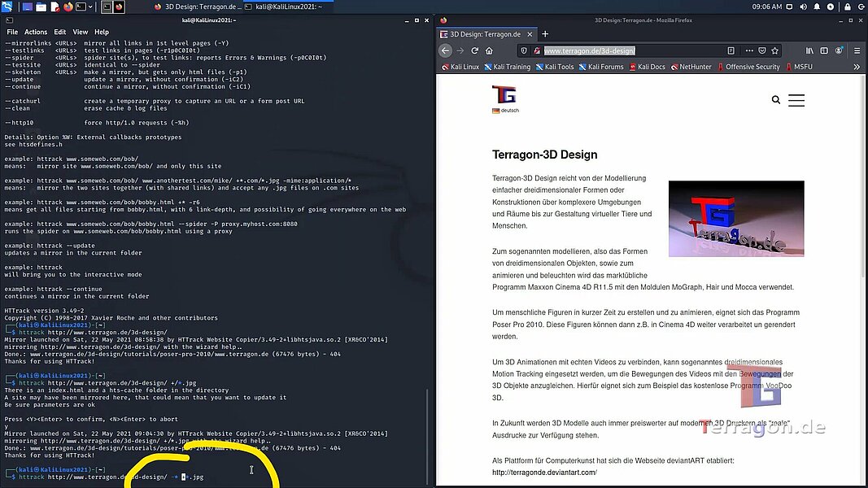Go back one page in Firefox
Image resolution: width=868 pixels, height=488 pixels.
[x=445, y=51]
